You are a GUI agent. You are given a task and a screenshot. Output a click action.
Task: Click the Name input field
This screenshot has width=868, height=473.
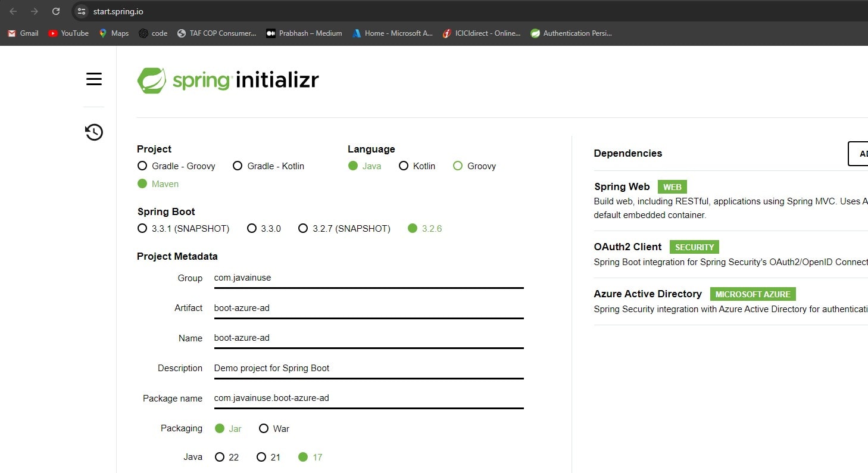[369, 338]
